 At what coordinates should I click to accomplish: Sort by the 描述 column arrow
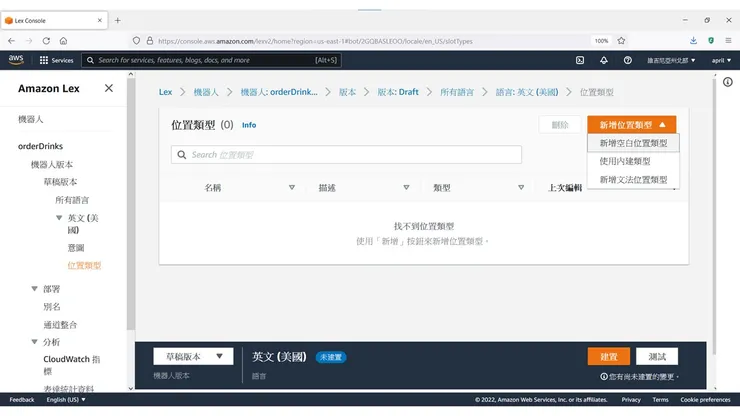click(x=406, y=187)
